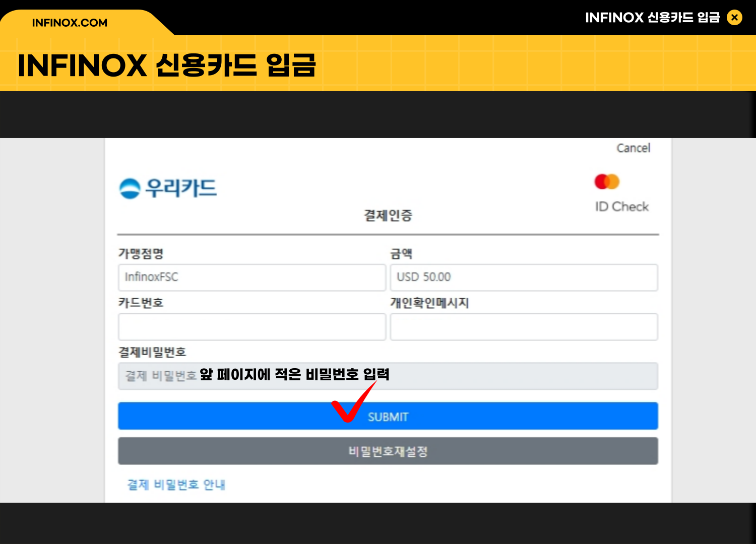Click the 카드번호 label
The image size is (756, 544).
[x=141, y=303]
